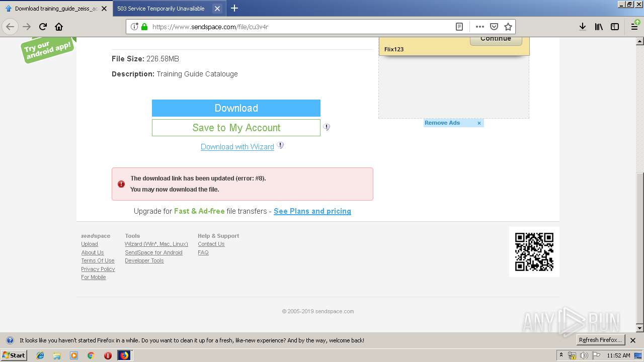The image size is (644, 362).
Task: Open the media player taskbar icon
Action: (x=74, y=355)
